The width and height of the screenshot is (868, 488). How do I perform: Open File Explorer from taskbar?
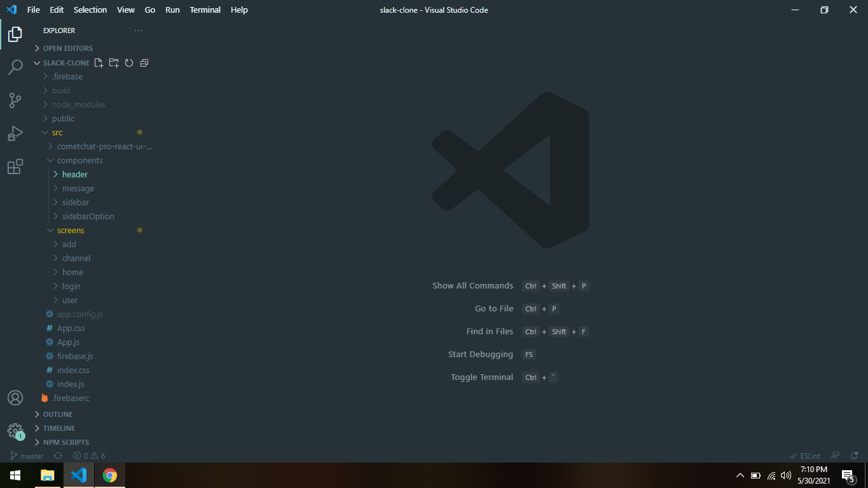47,475
